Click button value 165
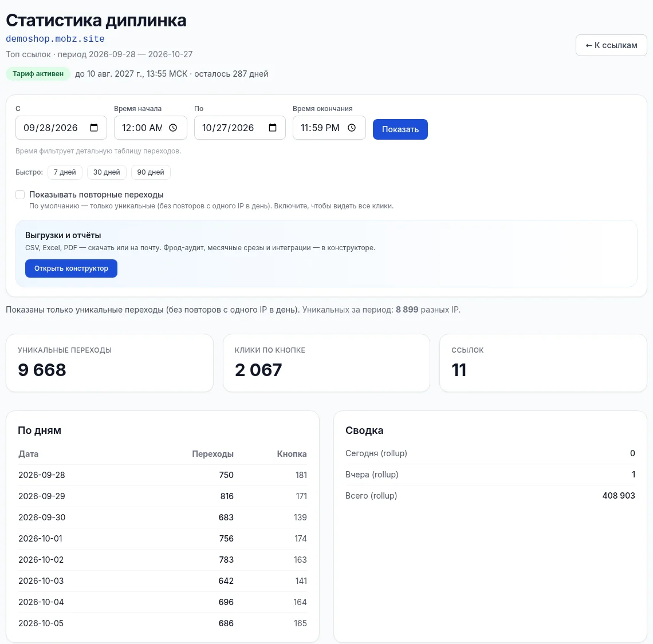 300,623
